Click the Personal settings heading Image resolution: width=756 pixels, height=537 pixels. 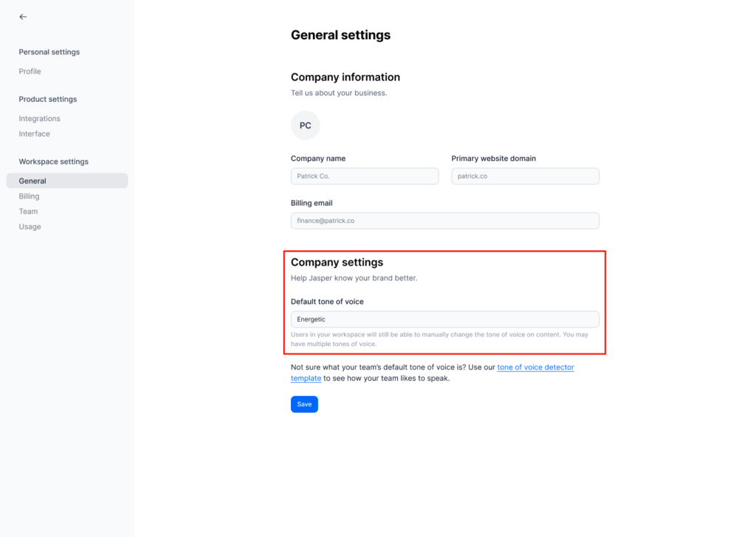click(49, 52)
